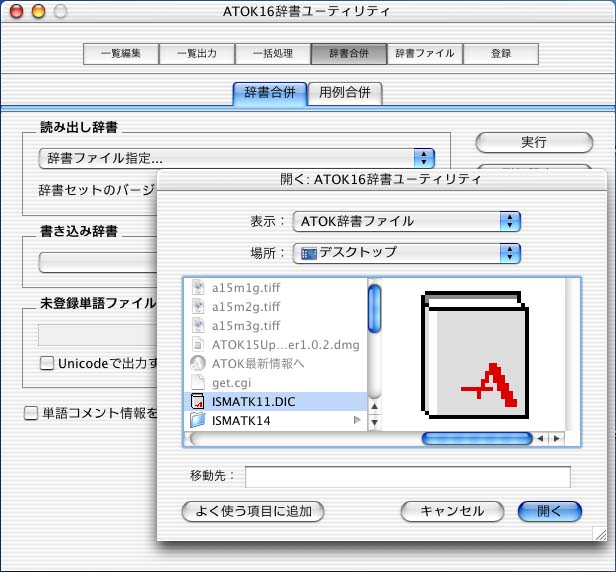Expand the ISMATK14 folder arrow
This screenshot has width=616, height=572.
[x=357, y=420]
